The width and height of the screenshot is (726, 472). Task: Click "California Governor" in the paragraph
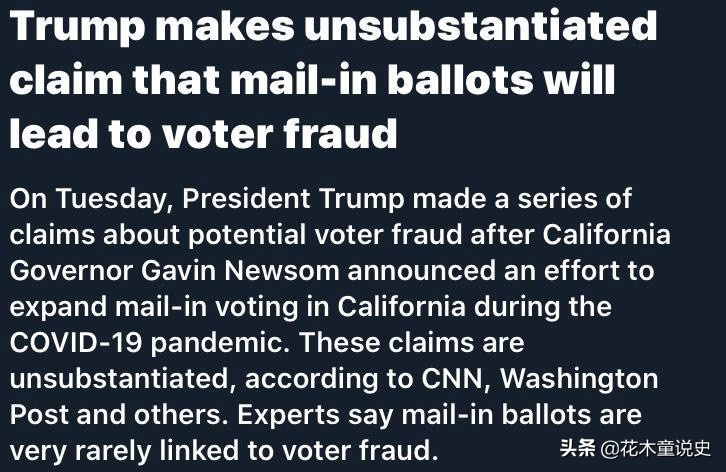[x=340, y=252]
